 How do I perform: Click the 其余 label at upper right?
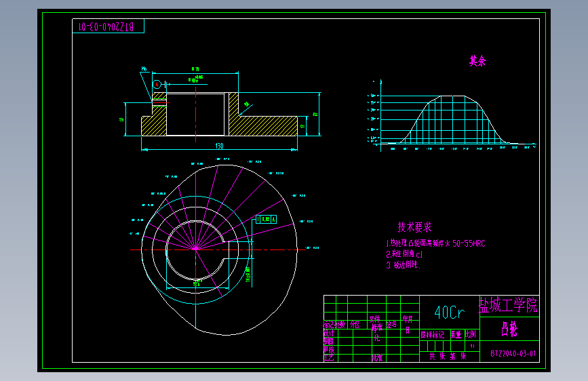(477, 61)
